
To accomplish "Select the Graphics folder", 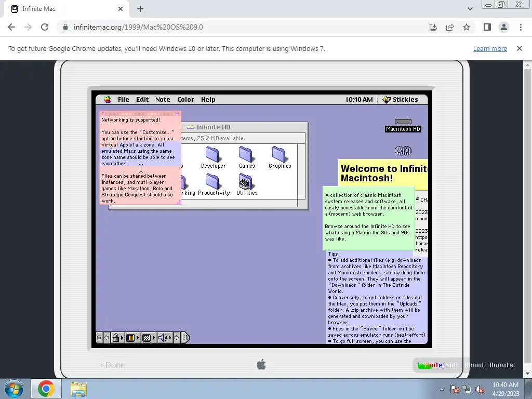I will (x=280, y=157).
